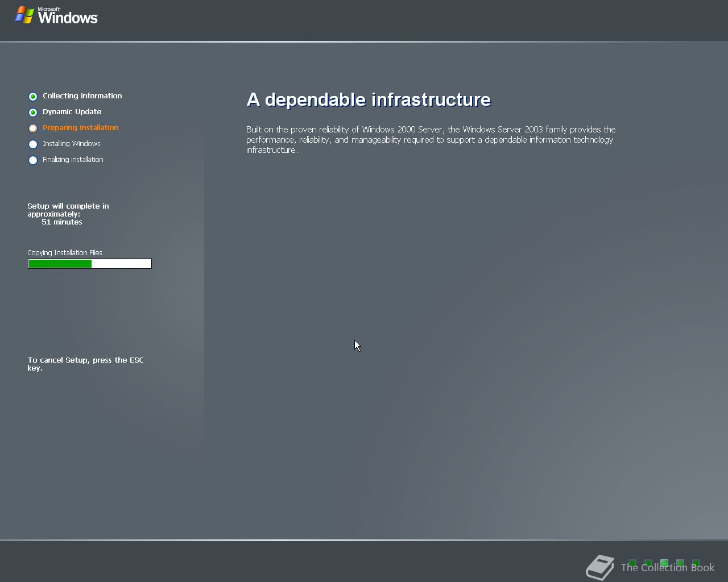The width and height of the screenshot is (728, 582).
Task: Click the Collecting information step bullet
Action: pyautogui.click(x=33, y=97)
